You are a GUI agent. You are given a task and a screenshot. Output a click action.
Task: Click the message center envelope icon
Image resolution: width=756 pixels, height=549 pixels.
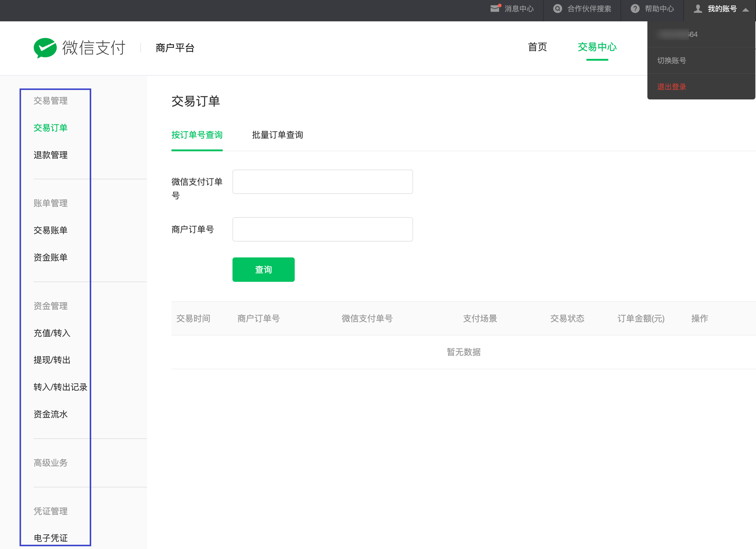[x=495, y=9]
